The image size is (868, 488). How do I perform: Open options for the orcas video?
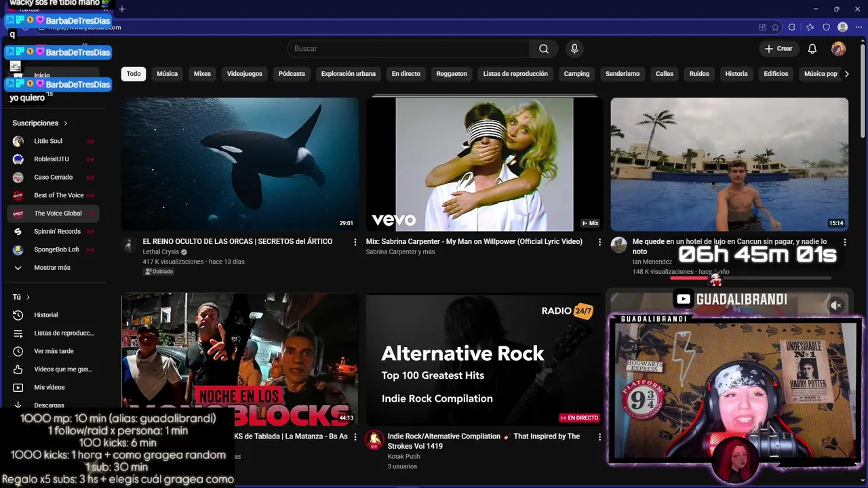click(355, 242)
